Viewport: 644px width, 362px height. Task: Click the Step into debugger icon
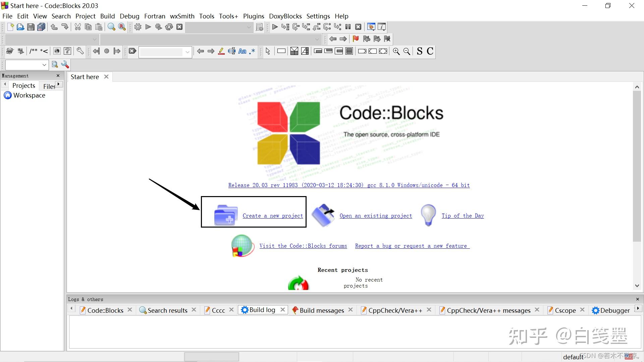[x=306, y=27]
